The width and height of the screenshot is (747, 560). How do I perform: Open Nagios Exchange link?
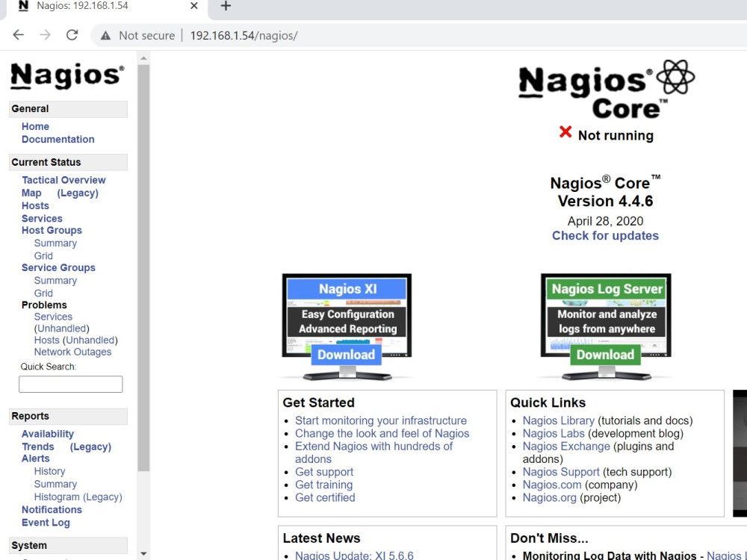coord(566,447)
